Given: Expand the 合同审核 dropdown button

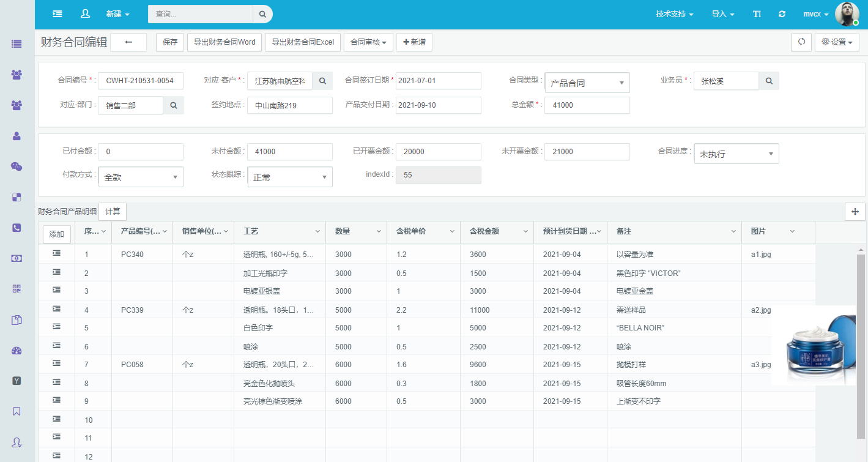Looking at the screenshot, I should coord(368,42).
